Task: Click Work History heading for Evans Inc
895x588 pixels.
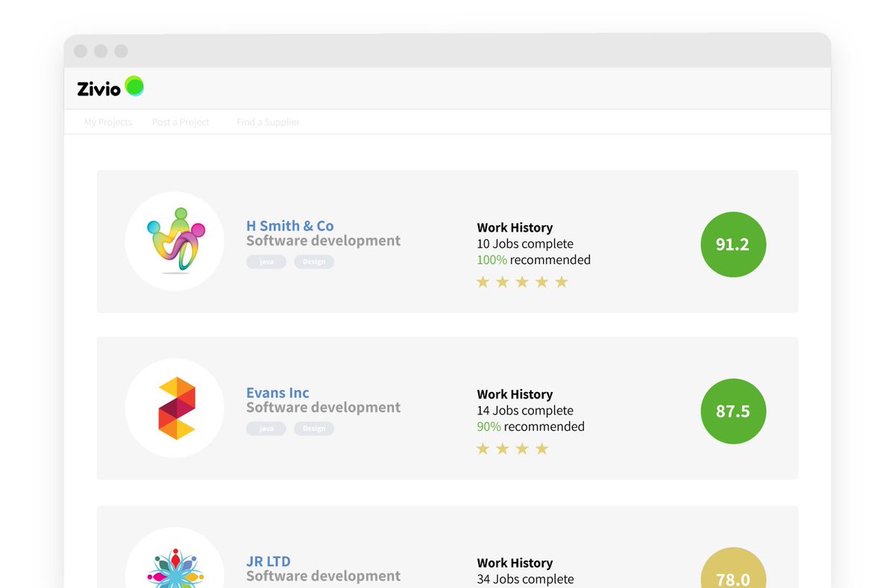Action: (x=515, y=395)
